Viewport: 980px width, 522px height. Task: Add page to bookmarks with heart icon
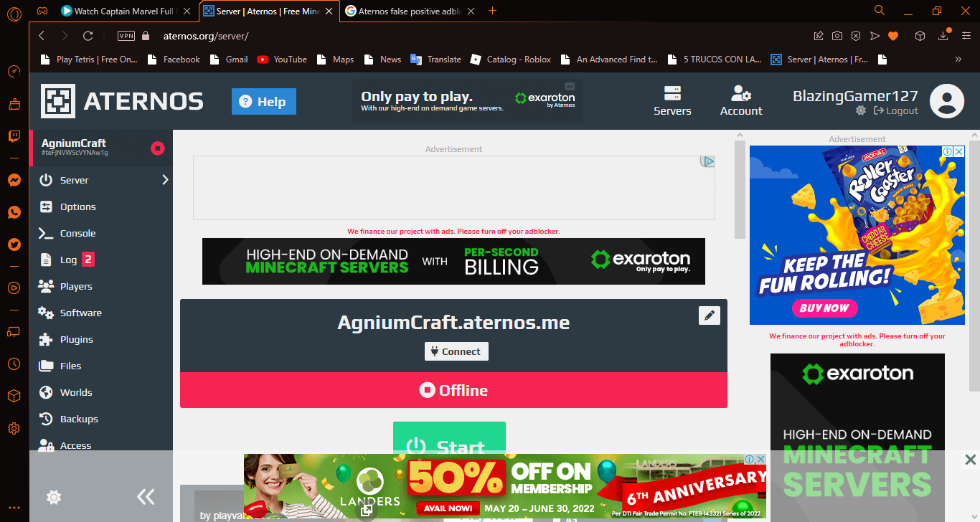893,36
